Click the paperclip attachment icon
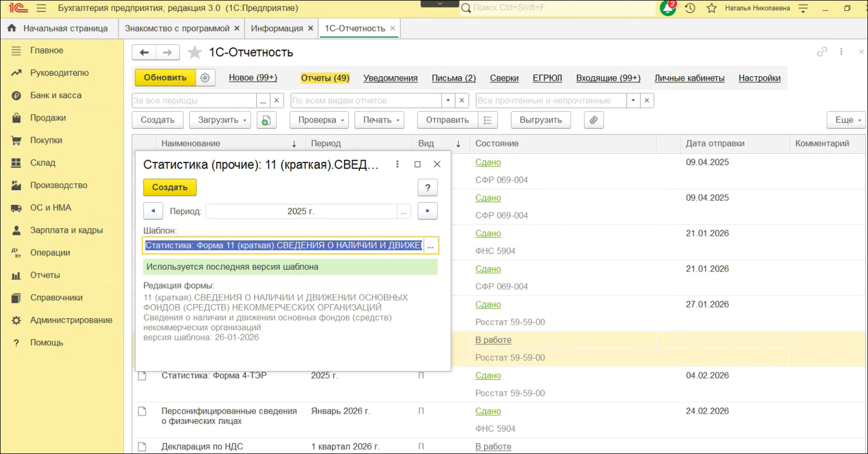 (x=594, y=120)
